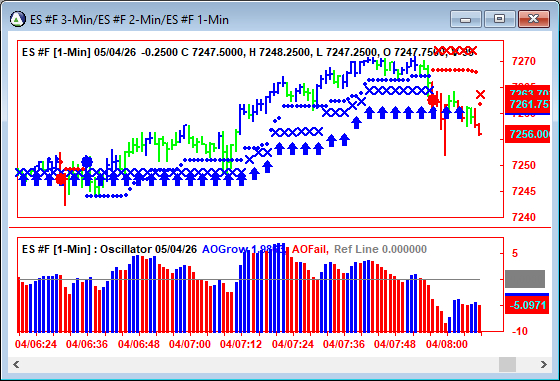This screenshot has height=381, width=560.
Task: Click the 7270 price axis label
Action: point(524,61)
